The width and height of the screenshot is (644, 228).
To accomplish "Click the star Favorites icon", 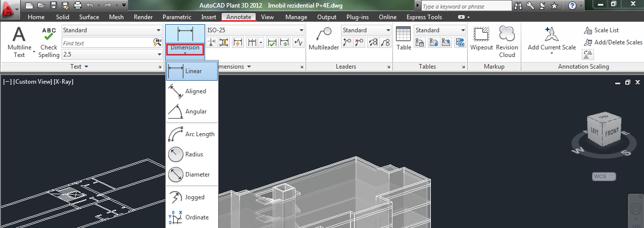I will point(554,6).
